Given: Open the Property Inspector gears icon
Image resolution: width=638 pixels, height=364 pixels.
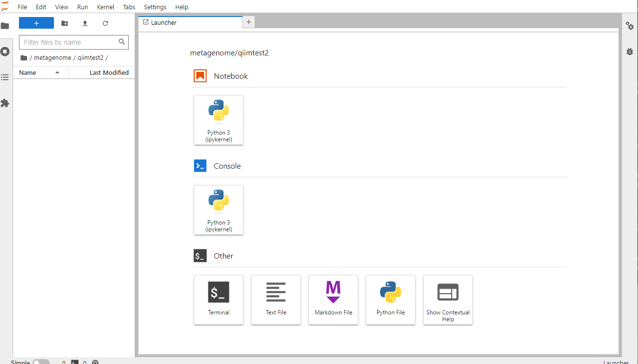Looking at the screenshot, I should pyautogui.click(x=630, y=26).
